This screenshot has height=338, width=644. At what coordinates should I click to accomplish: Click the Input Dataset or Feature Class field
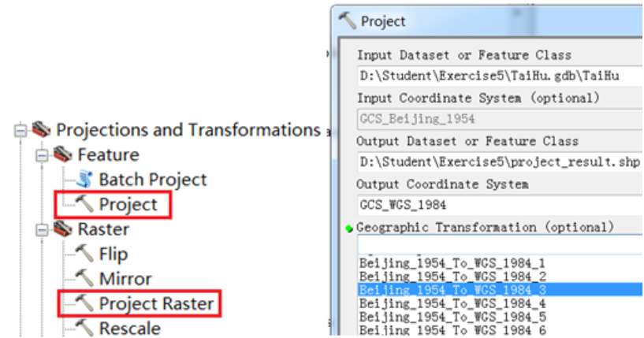click(500, 76)
